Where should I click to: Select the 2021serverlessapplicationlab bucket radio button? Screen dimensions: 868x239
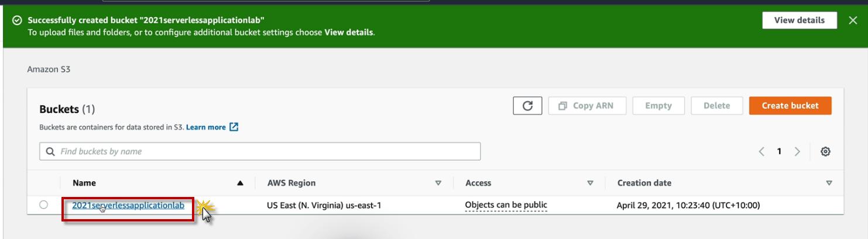[44, 205]
